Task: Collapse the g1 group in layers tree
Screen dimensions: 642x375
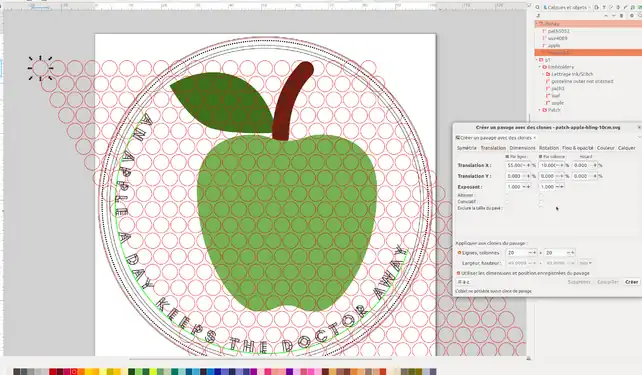Action: pyautogui.click(x=537, y=60)
